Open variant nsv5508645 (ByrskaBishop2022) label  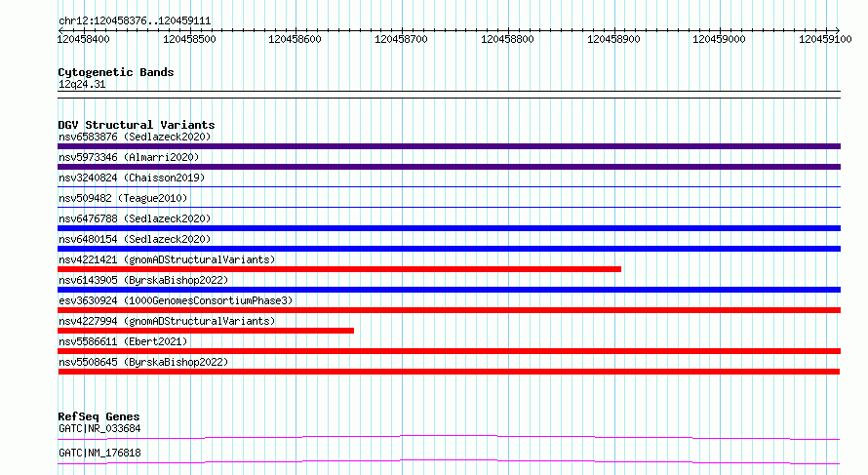click(x=143, y=362)
